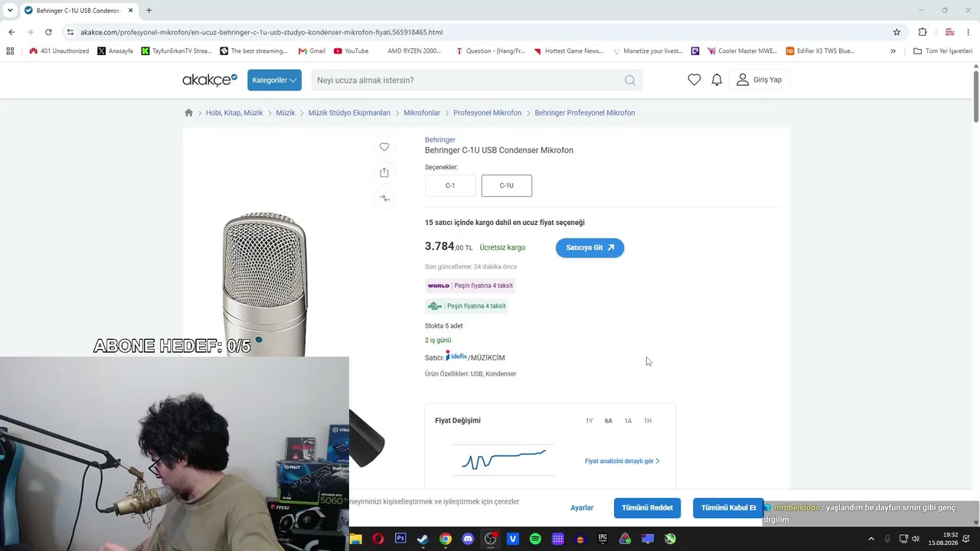The image size is (980, 551).
Task: Open Steam from taskbar
Action: tap(423, 539)
